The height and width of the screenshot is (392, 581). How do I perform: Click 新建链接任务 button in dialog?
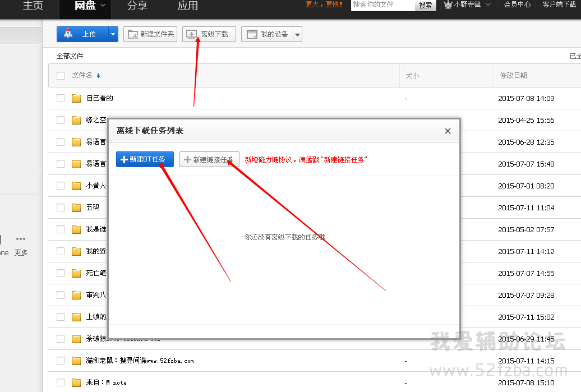click(210, 159)
